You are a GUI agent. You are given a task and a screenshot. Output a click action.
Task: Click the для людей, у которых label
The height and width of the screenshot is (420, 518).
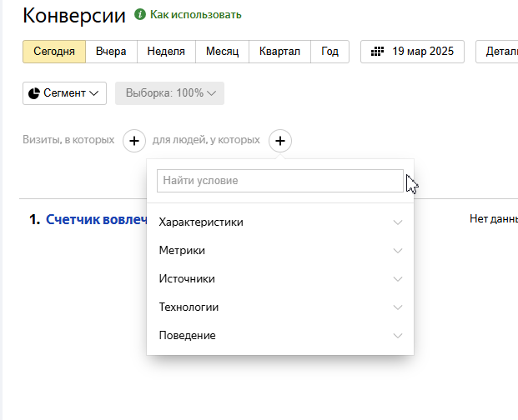point(206,140)
